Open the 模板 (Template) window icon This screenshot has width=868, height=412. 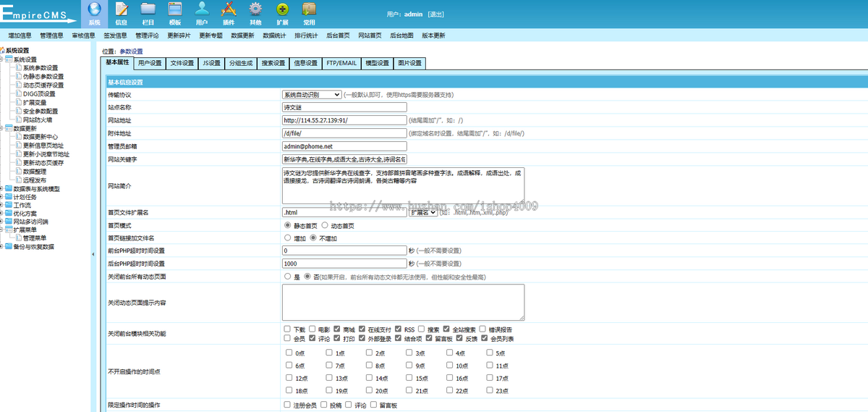pos(175,9)
